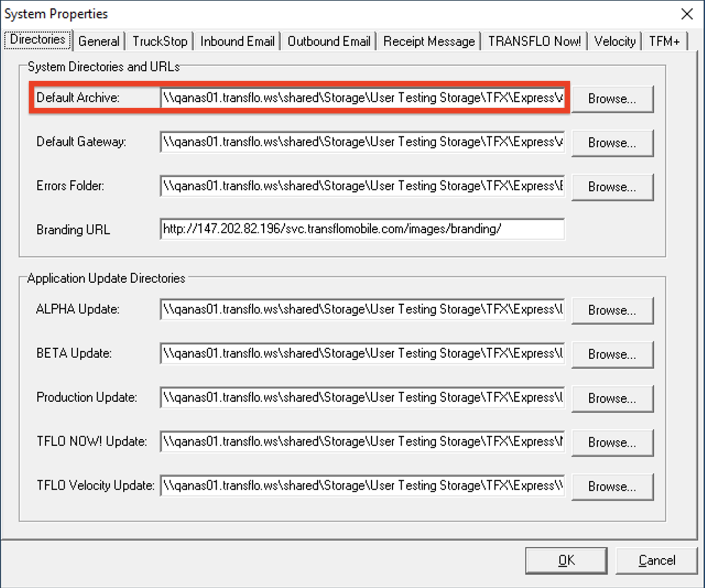Browse for the ALPHA Update directory
Screen dimensions: 705x588
[612, 311]
